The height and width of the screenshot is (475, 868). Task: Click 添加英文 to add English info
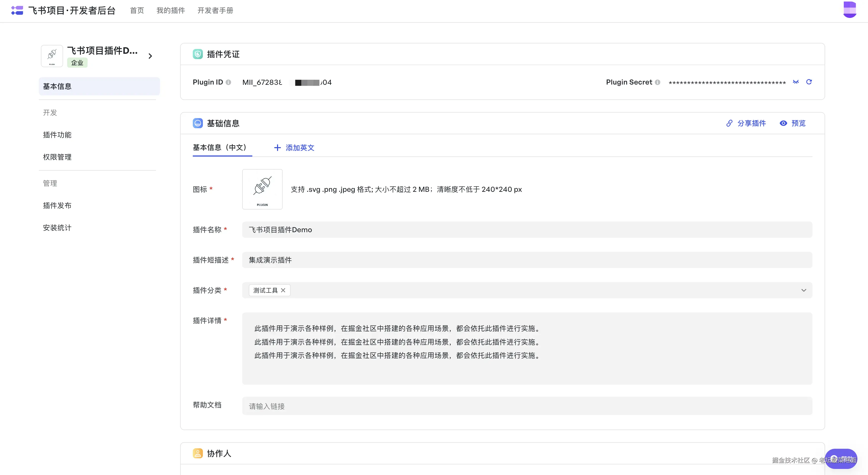click(294, 148)
